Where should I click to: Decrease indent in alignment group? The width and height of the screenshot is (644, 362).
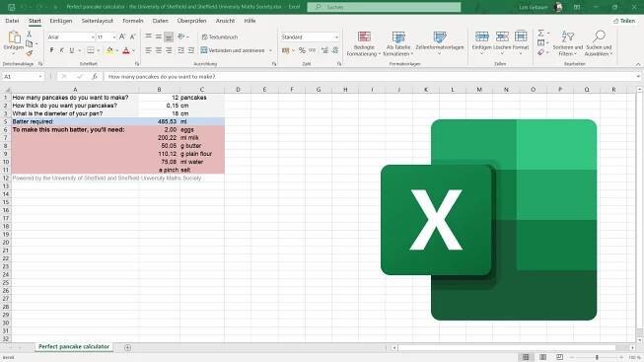tap(180, 50)
